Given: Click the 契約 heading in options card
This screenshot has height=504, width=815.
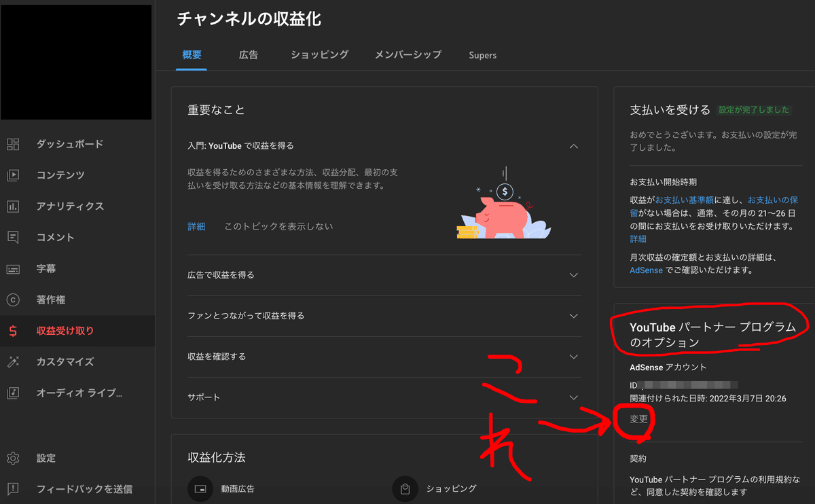Looking at the screenshot, I should coord(638,459).
